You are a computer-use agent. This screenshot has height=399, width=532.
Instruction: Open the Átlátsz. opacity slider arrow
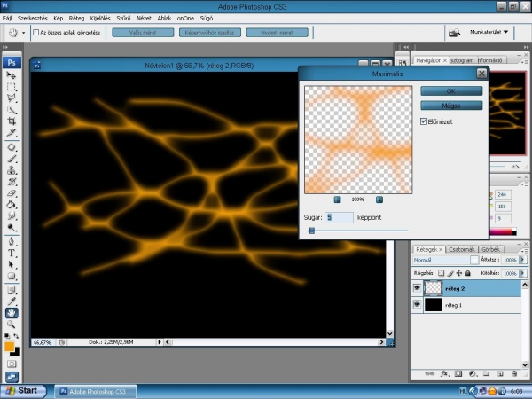coord(522,260)
